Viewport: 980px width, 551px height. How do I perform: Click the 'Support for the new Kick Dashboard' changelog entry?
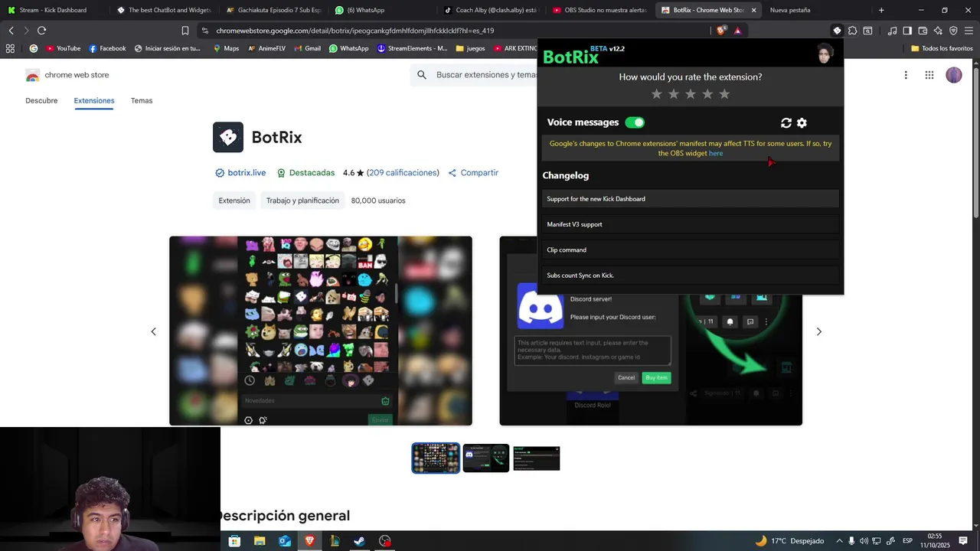[x=690, y=199]
